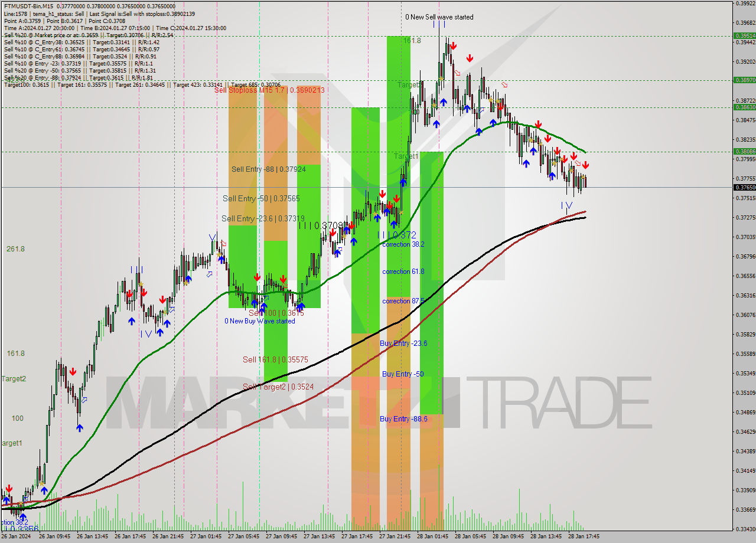
Task: Click the 'Sell %10 @ C_Entry38: 0.36525' line
Action: (x=82, y=42)
